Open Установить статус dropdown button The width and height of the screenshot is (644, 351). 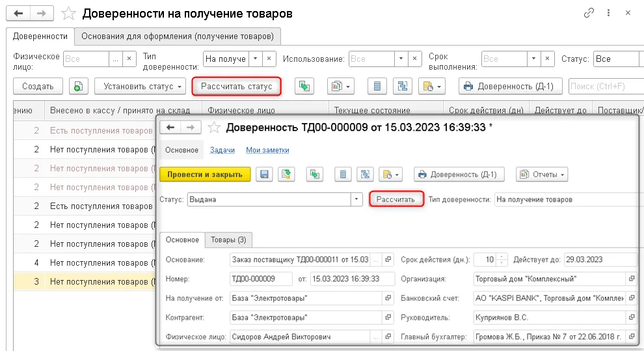coord(140,87)
